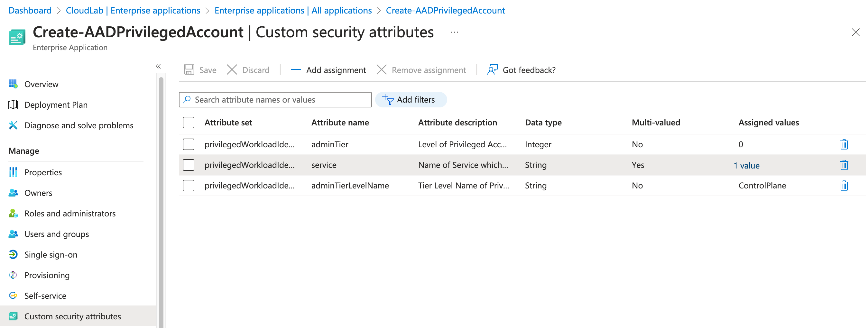
Task: Click the Add filters button
Action: (x=411, y=99)
